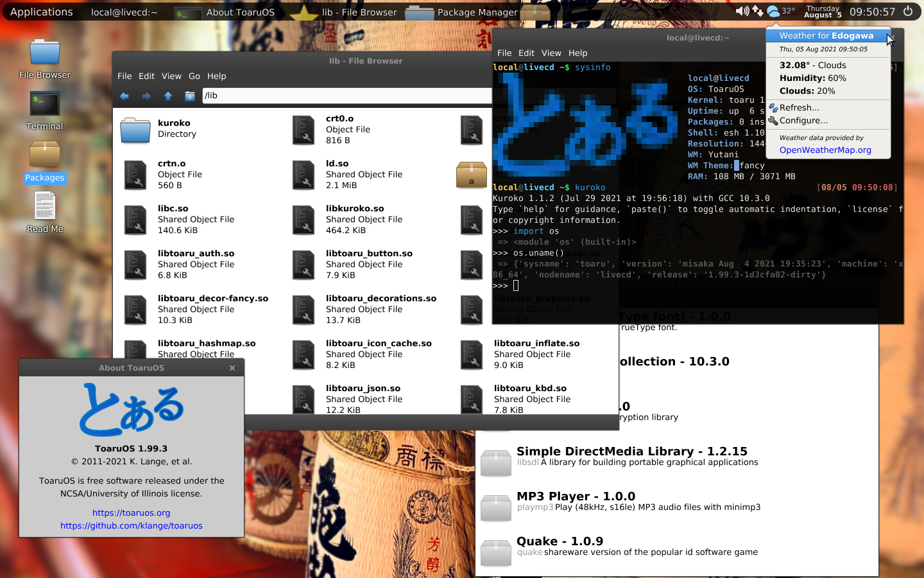Open the Applications menu

click(42, 12)
